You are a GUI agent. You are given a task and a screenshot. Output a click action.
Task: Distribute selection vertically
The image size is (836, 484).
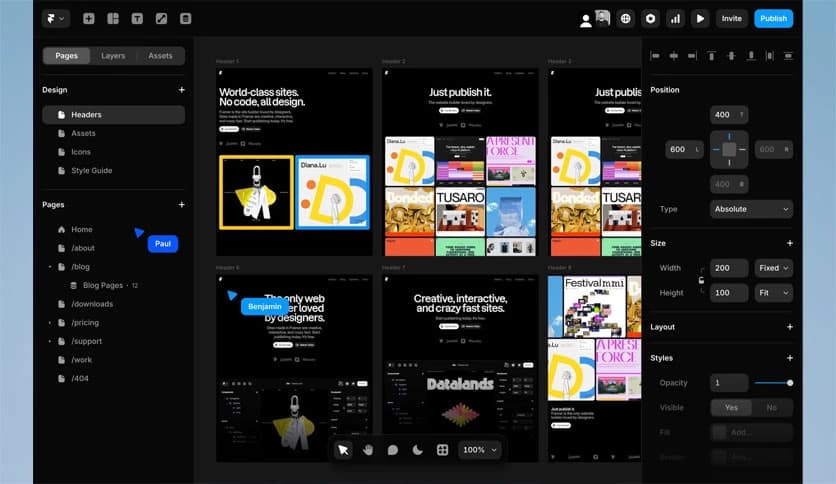[x=788, y=55]
